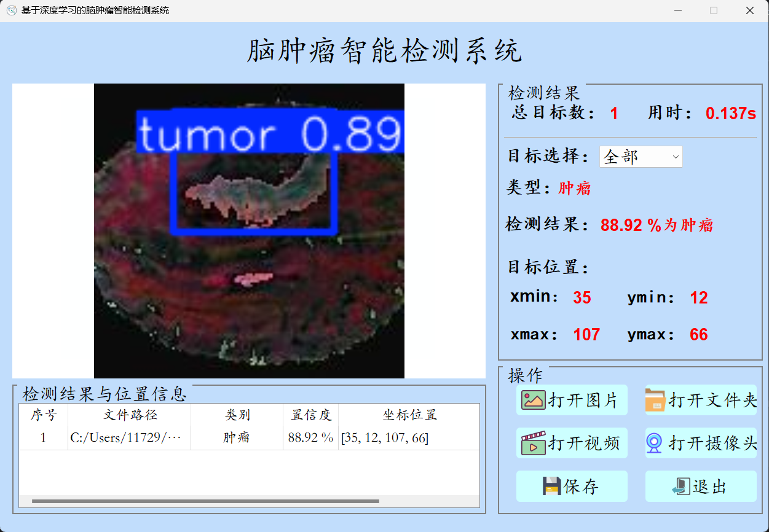769x532 pixels.
Task: Click the arrow of the 全部 combo box
Action: click(676, 157)
